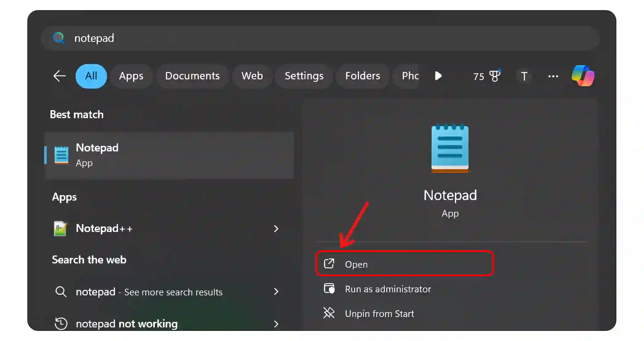Click the play button icon
The image size is (644, 341).
click(438, 76)
